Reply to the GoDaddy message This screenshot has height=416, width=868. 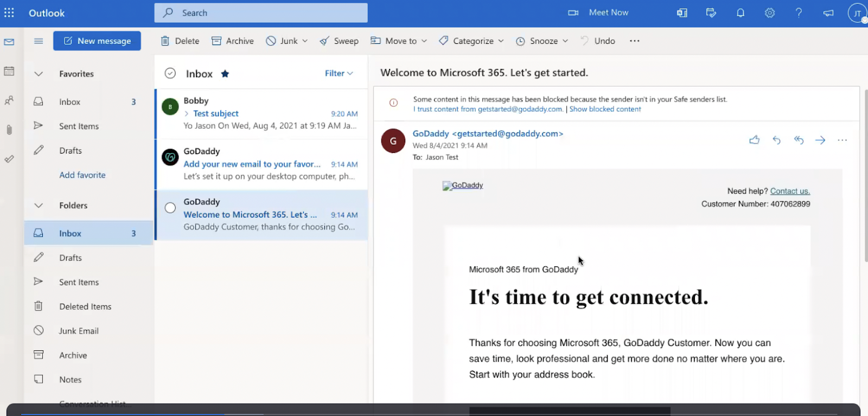point(777,140)
